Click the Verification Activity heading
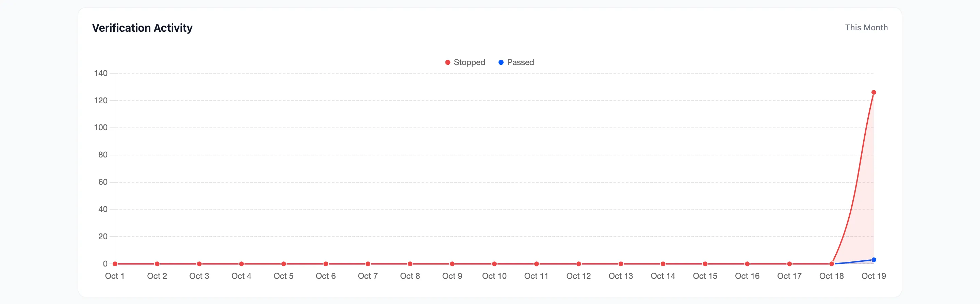This screenshot has width=980, height=304. [142, 28]
